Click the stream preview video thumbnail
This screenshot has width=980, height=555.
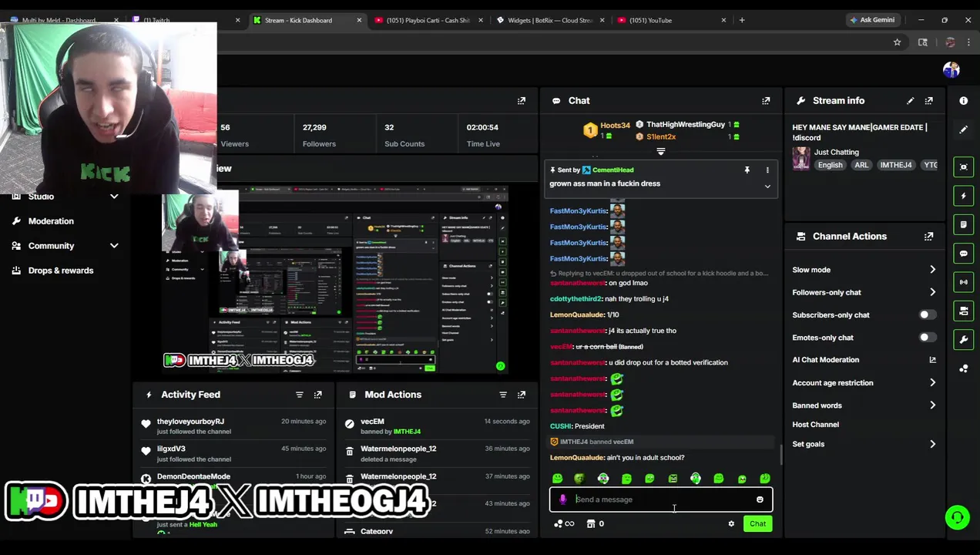[335, 281]
